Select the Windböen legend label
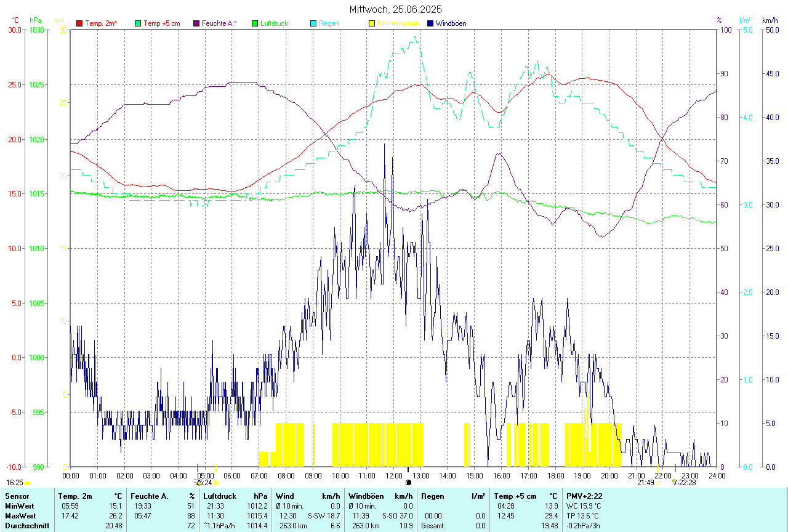This screenshot has width=788, height=532. (451, 23)
